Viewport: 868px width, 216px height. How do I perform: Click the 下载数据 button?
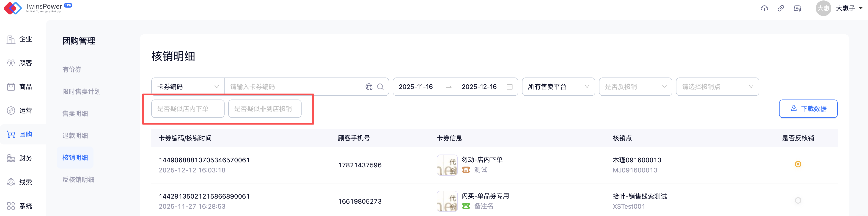tap(808, 109)
